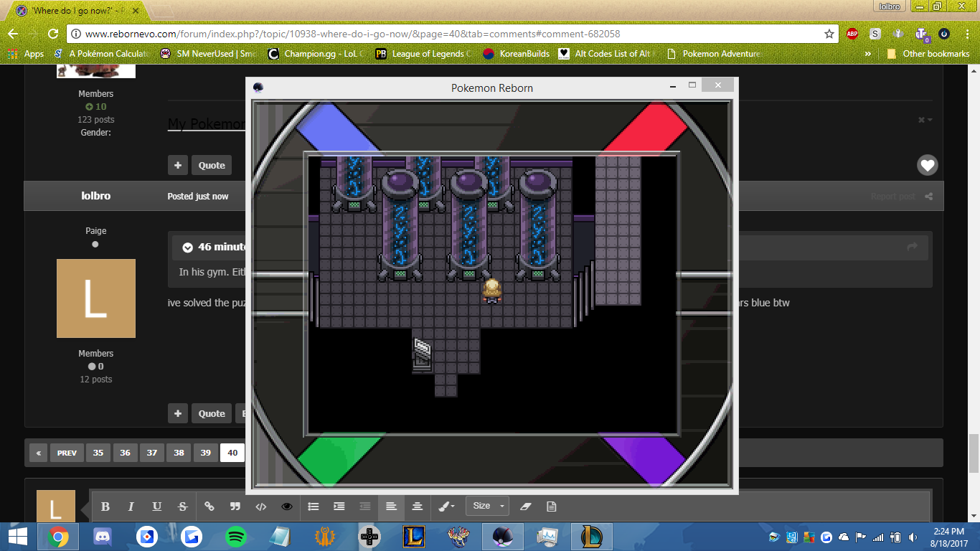Open the Chrome three-dot menu
980x551 pixels.
click(966, 34)
